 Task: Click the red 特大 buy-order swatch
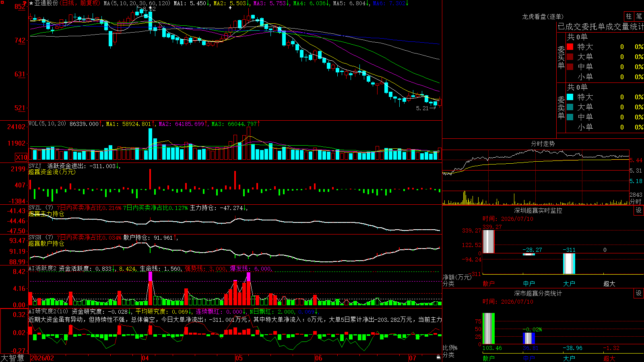pyautogui.click(x=570, y=47)
